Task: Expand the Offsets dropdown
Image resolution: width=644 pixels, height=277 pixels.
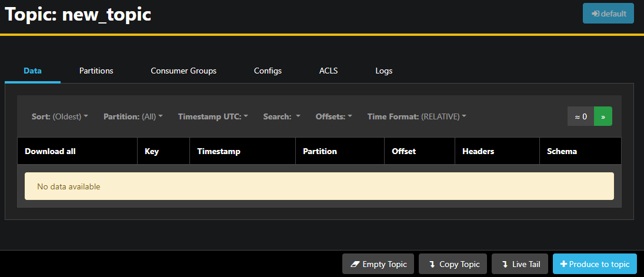Action: (333, 116)
